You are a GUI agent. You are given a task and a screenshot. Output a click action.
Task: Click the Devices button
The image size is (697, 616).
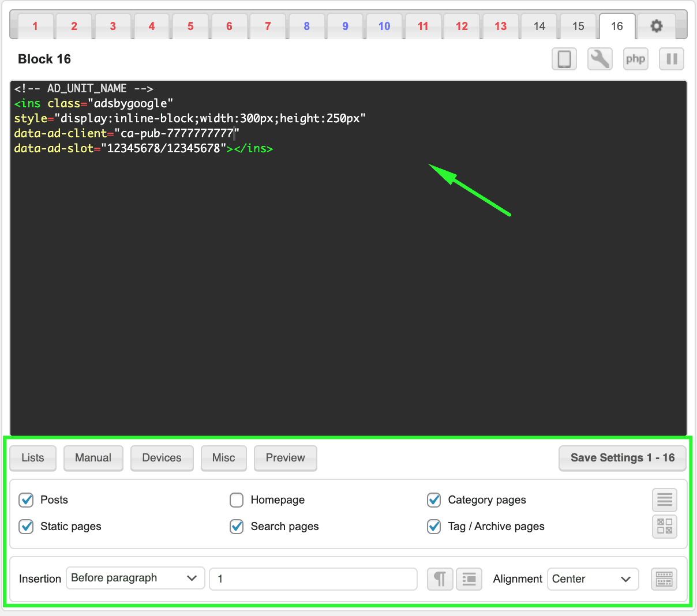(x=162, y=458)
